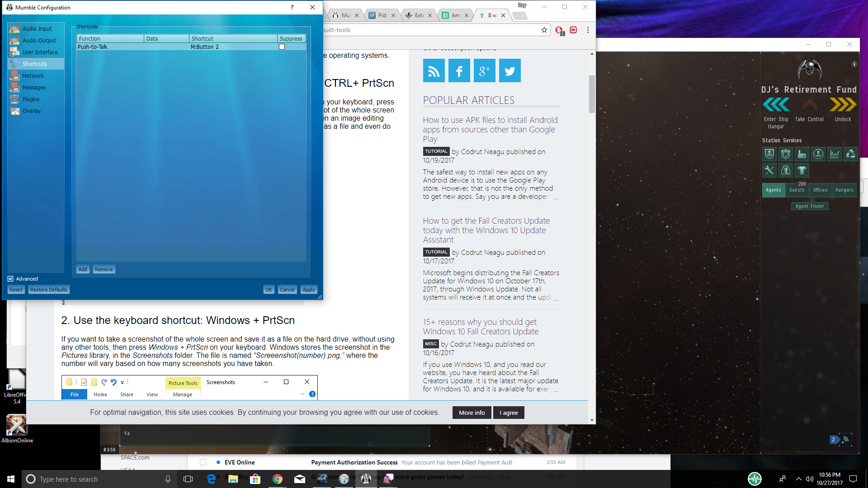This screenshot has height=488, width=868.
Task: Click the Data column header
Action: pyautogui.click(x=166, y=38)
